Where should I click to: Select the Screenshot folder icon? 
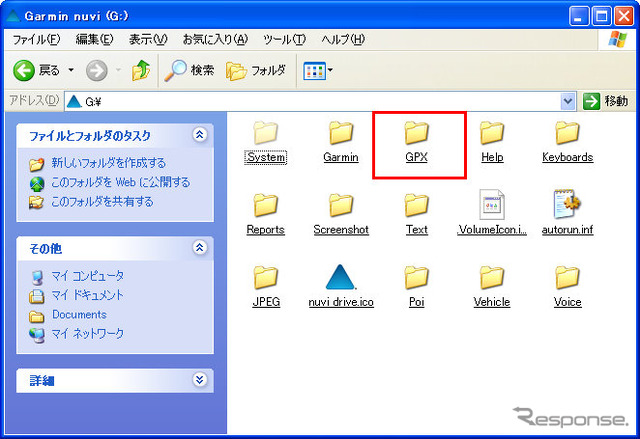tap(341, 205)
